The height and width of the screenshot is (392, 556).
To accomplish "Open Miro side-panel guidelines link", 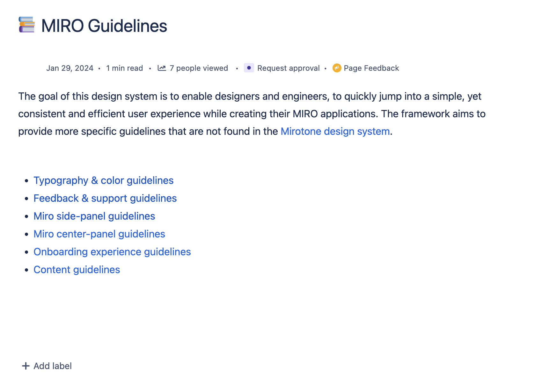I will [94, 216].
